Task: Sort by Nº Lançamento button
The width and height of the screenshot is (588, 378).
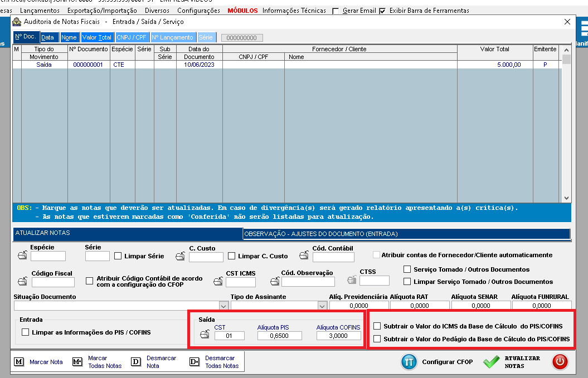Action: (x=173, y=37)
